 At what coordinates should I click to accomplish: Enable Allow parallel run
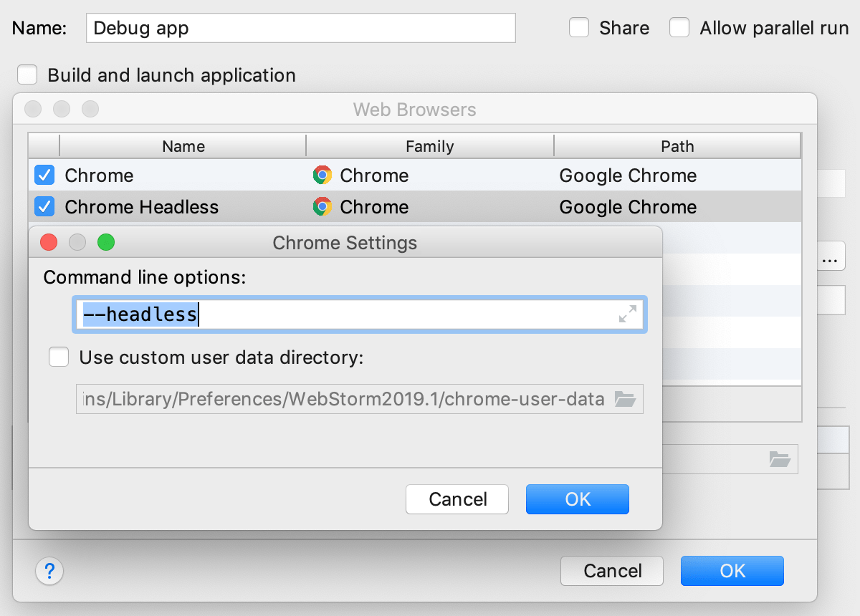coord(679,27)
